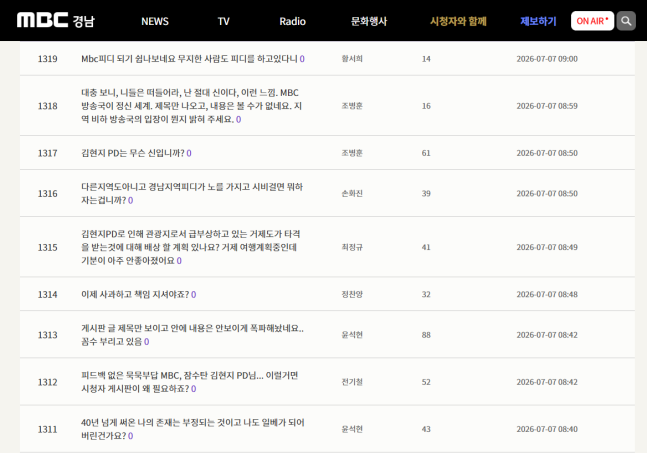Viewport: 647px width, 453px height.
Task: Open post 1315 about 거제도 관광지
Action: click(x=191, y=247)
